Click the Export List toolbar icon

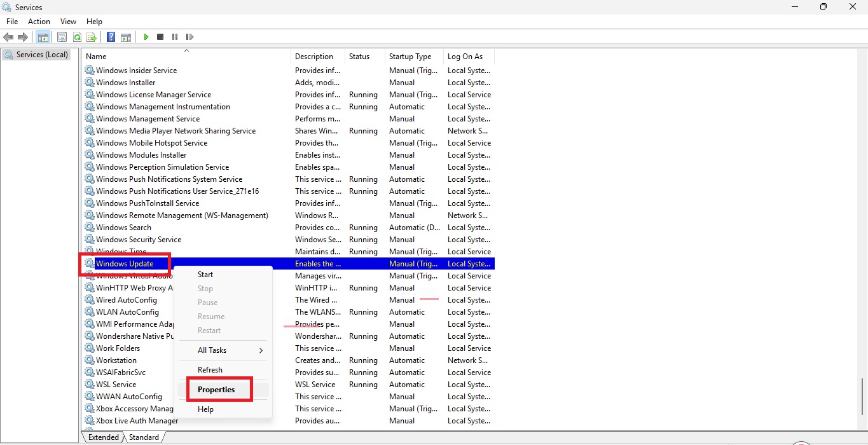pos(92,37)
